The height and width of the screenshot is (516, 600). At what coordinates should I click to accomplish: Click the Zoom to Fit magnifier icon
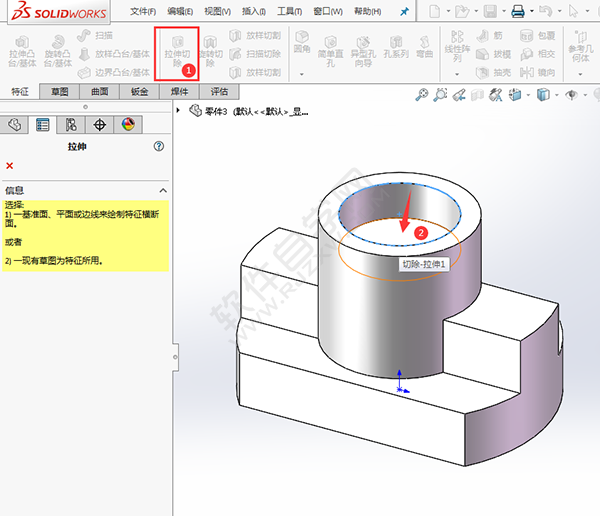click(x=423, y=95)
